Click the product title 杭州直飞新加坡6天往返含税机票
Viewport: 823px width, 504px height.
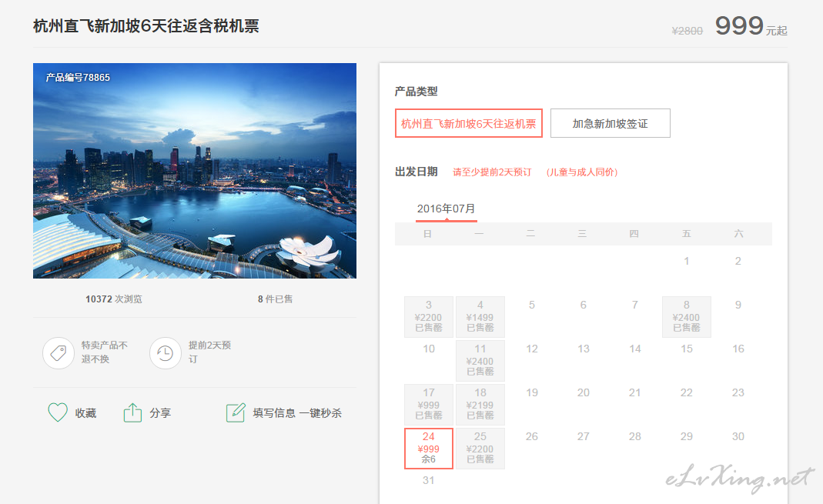click(x=146, y=25)
